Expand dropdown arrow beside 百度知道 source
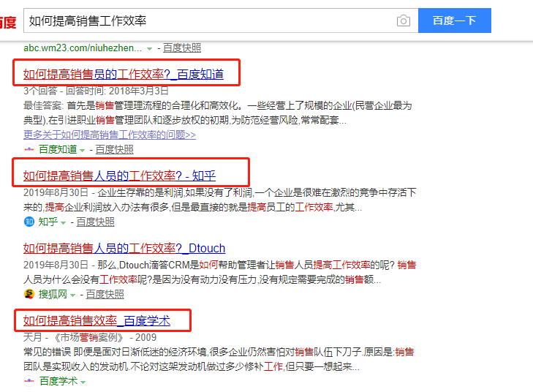 click(x=82, y=150)
